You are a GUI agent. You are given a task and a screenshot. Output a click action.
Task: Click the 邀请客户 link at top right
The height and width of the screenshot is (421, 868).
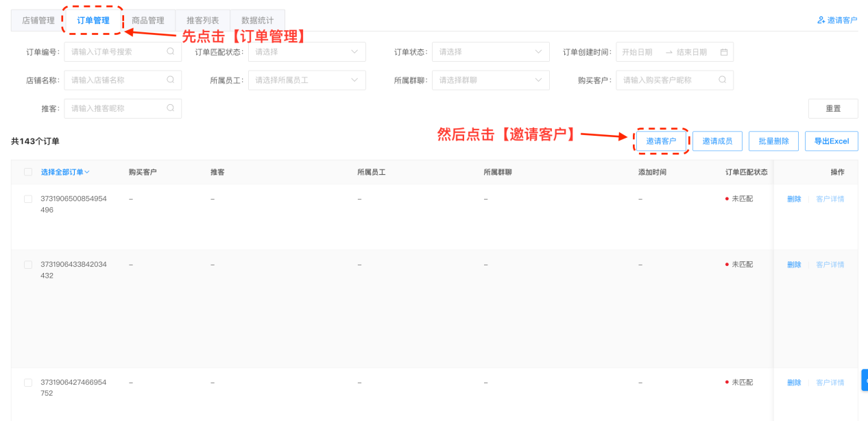837,21
